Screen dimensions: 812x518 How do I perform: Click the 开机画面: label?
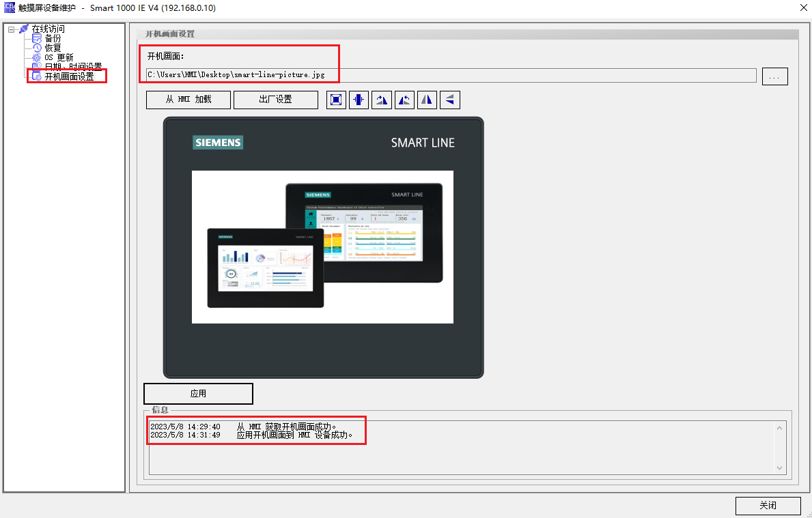[x=166, y=57]
